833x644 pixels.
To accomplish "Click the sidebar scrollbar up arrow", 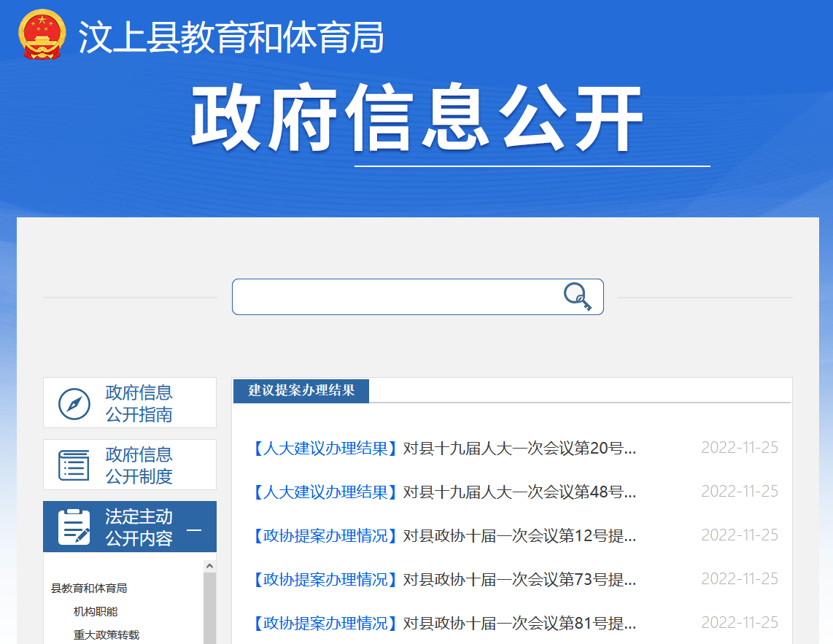I will pyautogui.click(x=209, y=567).
